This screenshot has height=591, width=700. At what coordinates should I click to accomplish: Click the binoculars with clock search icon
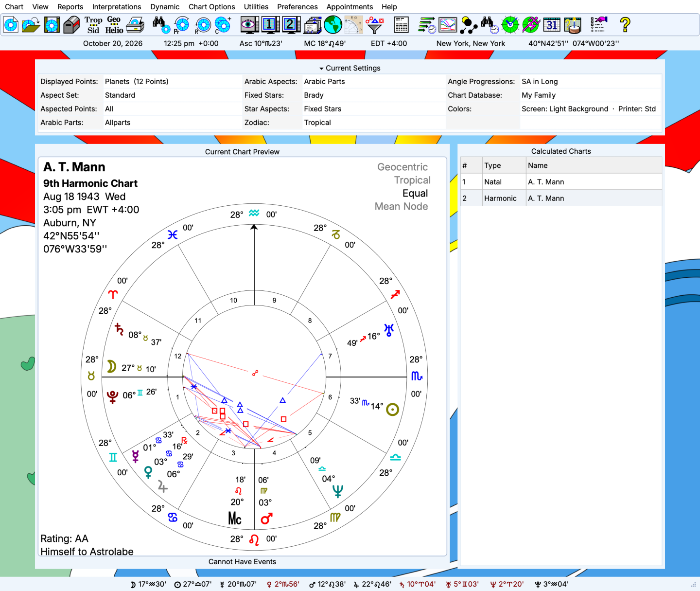(490, 25)
